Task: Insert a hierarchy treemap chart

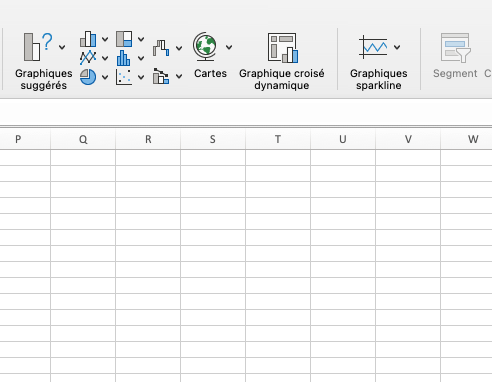Action: (x=124, y=39)
